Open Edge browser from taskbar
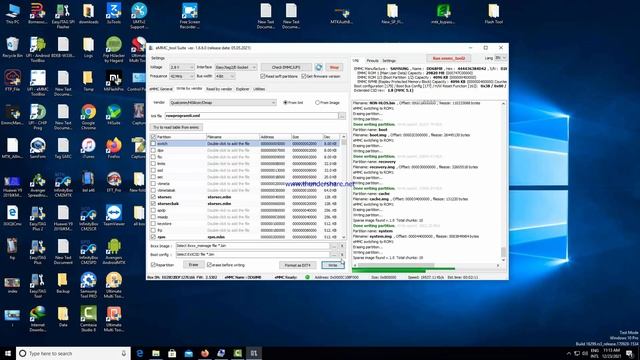The image size is (640, 360). coord(140,353)
